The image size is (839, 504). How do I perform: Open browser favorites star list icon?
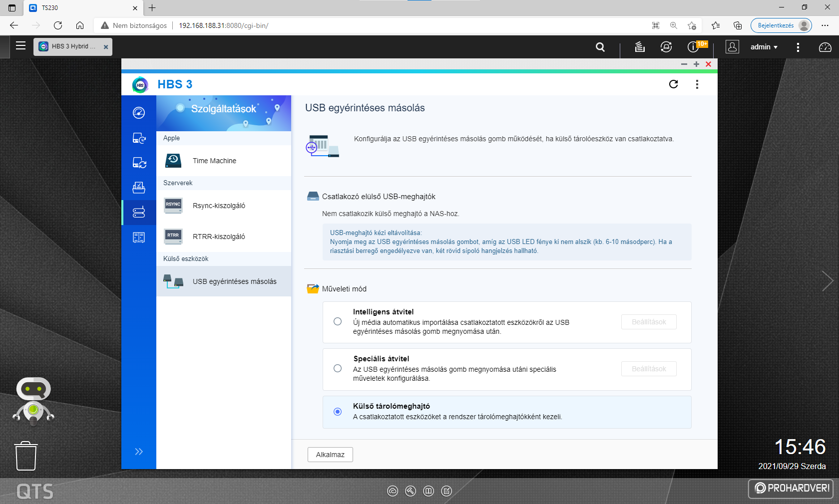pyautogui.click(x=716, y=25)
